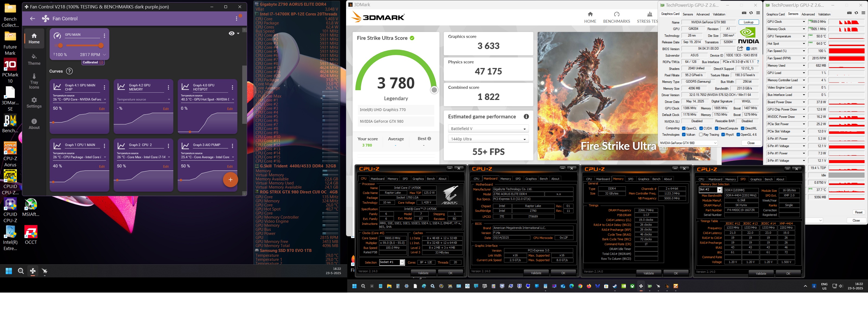The width and height of the screenshot is (868, 334).
Task: Open Battlefield V game dropdown in 3DMark
Action: click(x=488, y=128)
